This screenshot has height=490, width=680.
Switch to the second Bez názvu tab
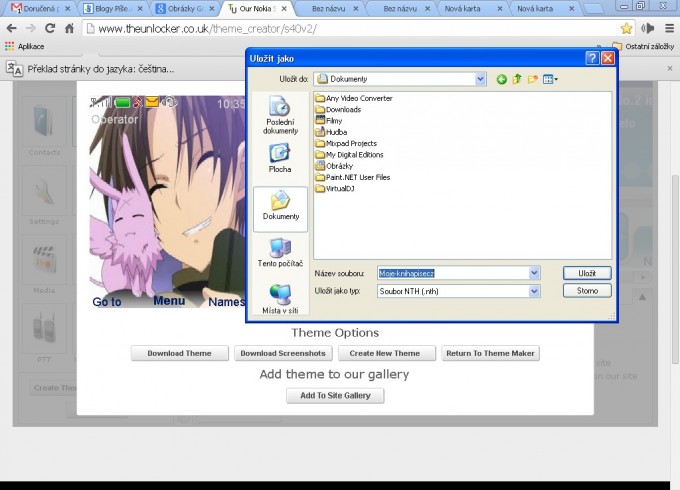[x=400, y=8]
